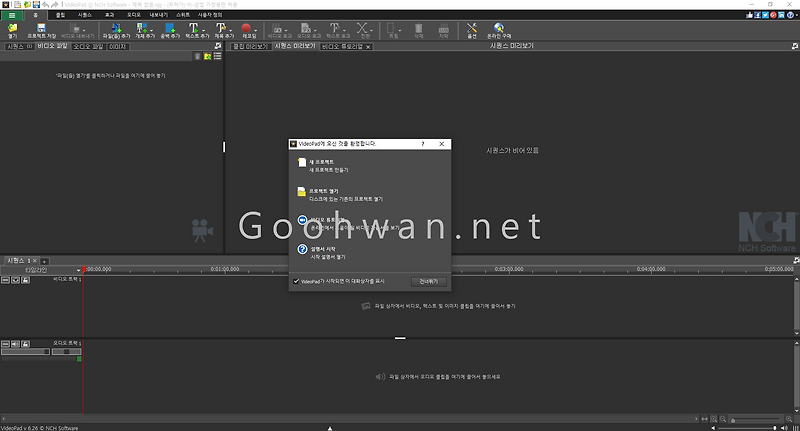Screen dimensions: 800x431
Task: Click the Add Text (텍스트 추가) toolbar icon
Action: (194, 30)
